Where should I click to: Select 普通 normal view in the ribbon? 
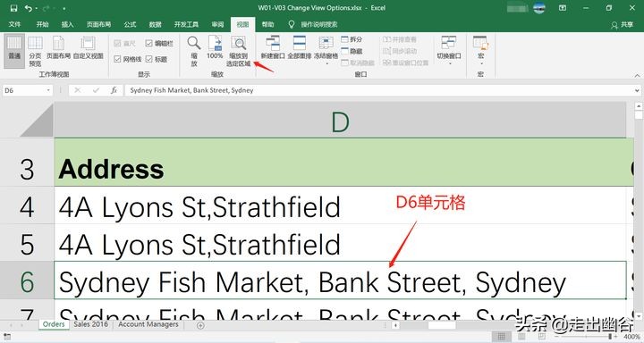(14, 51)
